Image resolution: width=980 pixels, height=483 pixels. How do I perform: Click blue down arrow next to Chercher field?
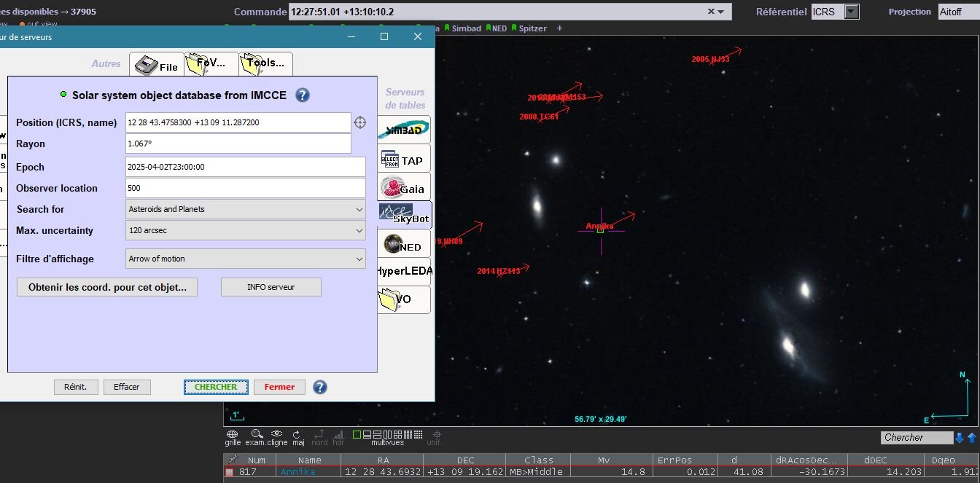[960, 438]
